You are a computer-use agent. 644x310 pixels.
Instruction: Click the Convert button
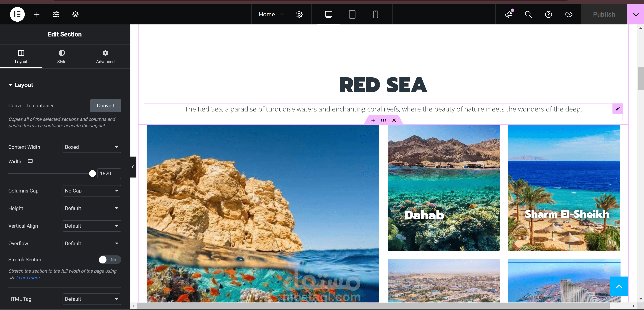tap(105, 106)
